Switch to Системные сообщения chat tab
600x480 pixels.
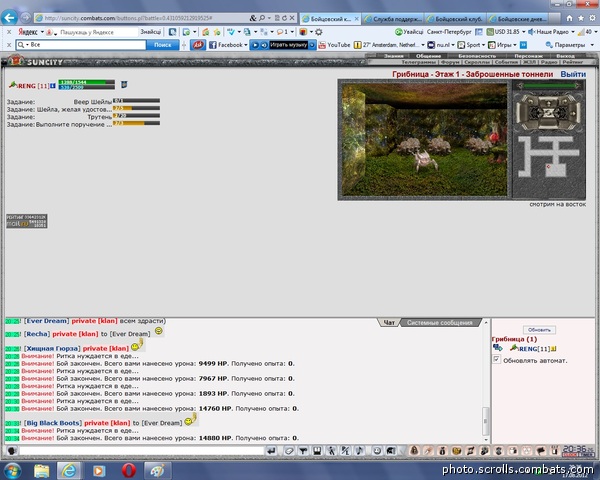(439, 323)
